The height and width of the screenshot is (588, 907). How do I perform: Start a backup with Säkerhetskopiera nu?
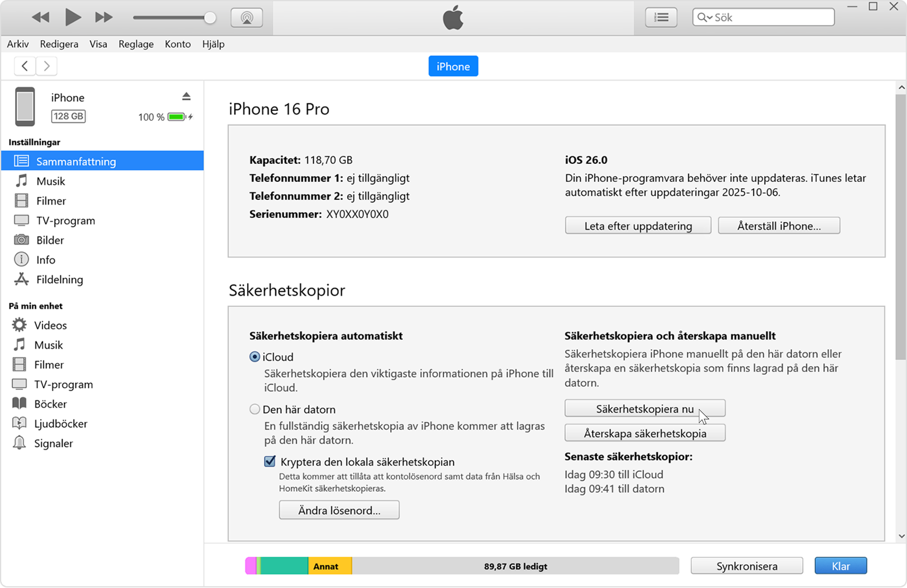coord(645,408)
